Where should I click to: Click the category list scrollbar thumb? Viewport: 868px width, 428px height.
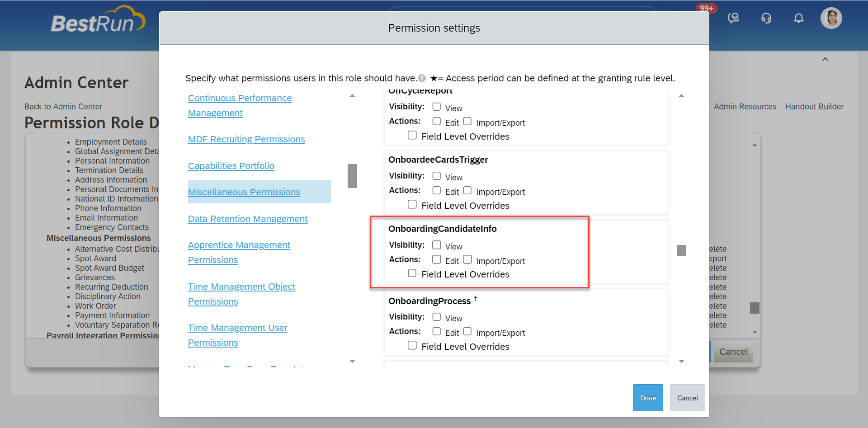(x=352, y=176)
